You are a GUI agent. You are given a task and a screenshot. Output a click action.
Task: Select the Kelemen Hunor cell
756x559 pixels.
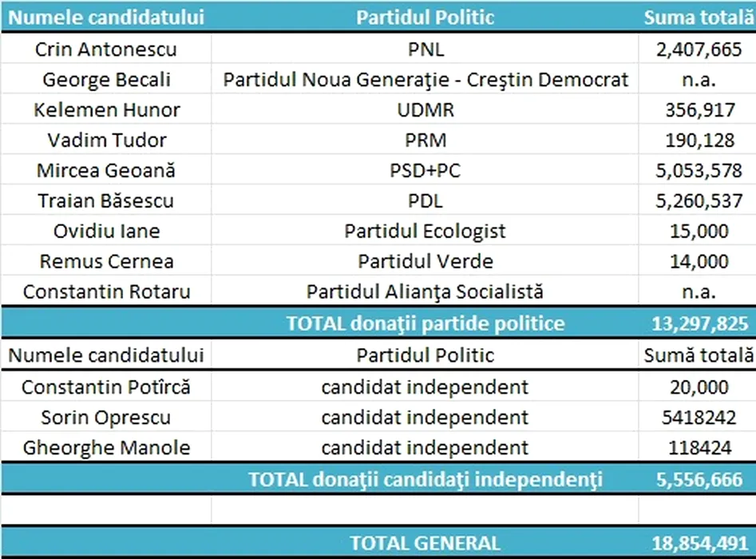[x=106, y=110]
